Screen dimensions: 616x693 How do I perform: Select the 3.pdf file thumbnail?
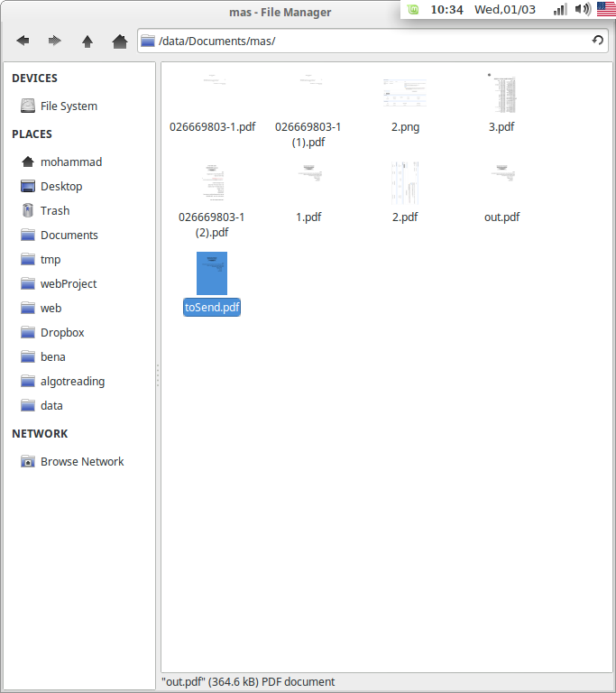tap(501, 93)
